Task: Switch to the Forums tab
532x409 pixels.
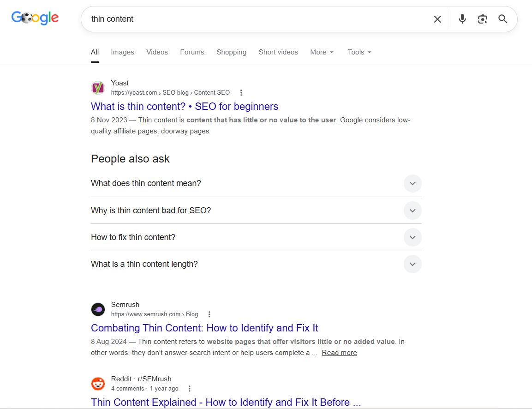Action: [192, 52]
